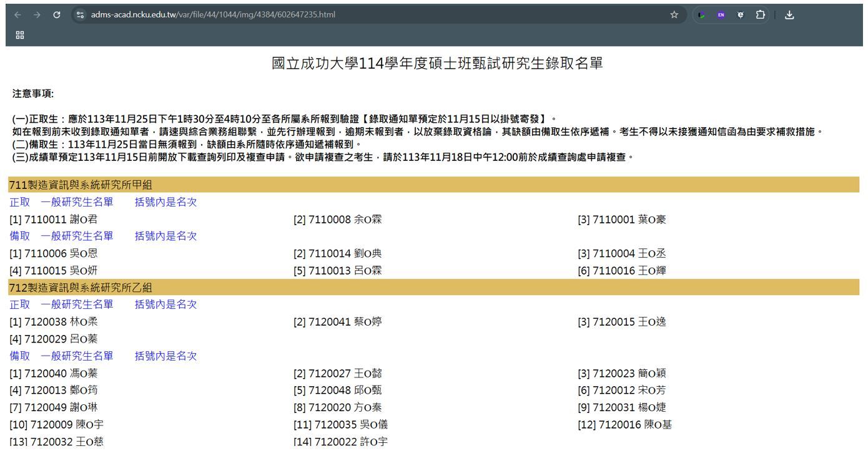
Task: Select entry 7120013 鄭O筠
Action: [53, 391]
